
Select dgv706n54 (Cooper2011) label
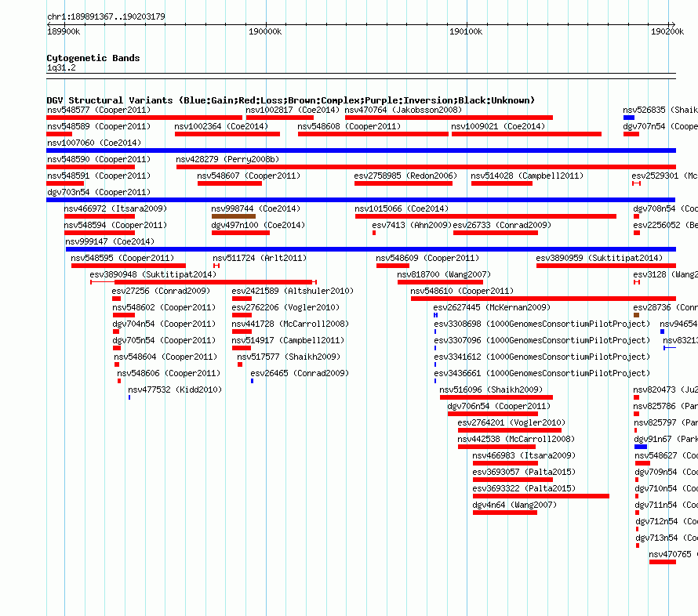tap(499, 406)
